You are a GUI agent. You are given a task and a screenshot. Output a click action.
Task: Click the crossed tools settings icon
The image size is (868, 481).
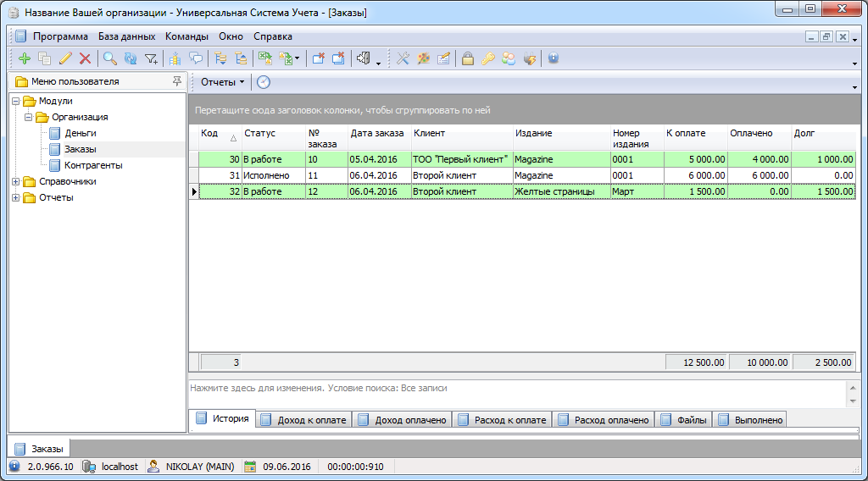[403, 58]
